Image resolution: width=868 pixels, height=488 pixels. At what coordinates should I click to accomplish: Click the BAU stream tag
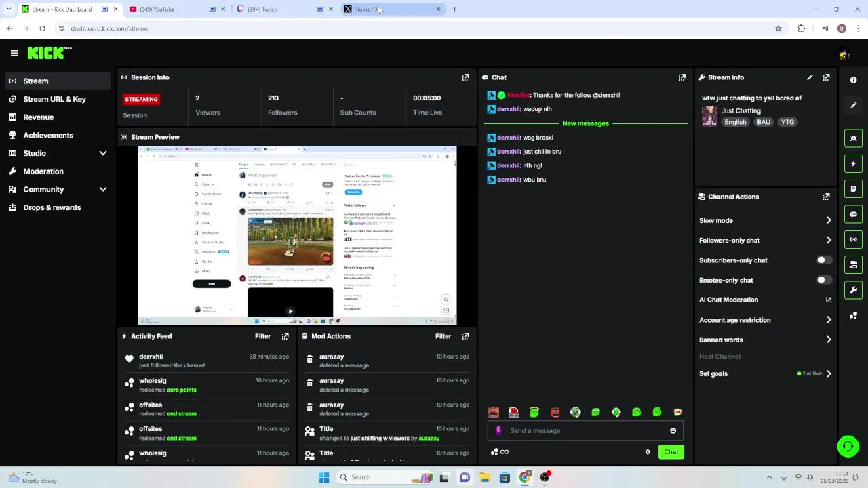[x=764, y=122]
